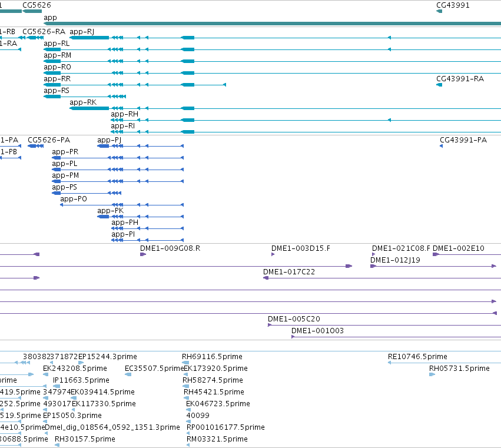This screenshot has width=501, height=448.
Task: Select CG43991-PA protein label
Action: pos(463,140)
